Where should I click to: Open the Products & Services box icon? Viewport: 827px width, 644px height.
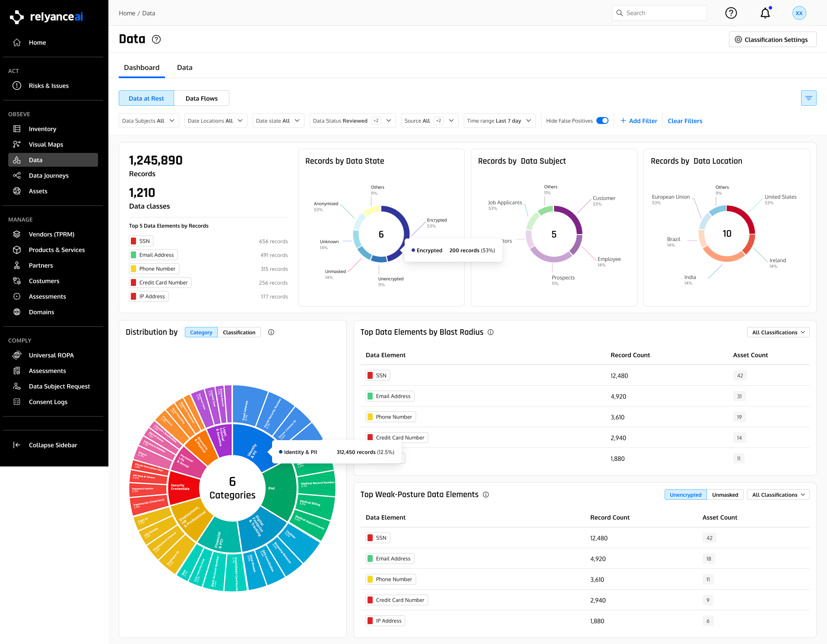[x=17, y=250]
